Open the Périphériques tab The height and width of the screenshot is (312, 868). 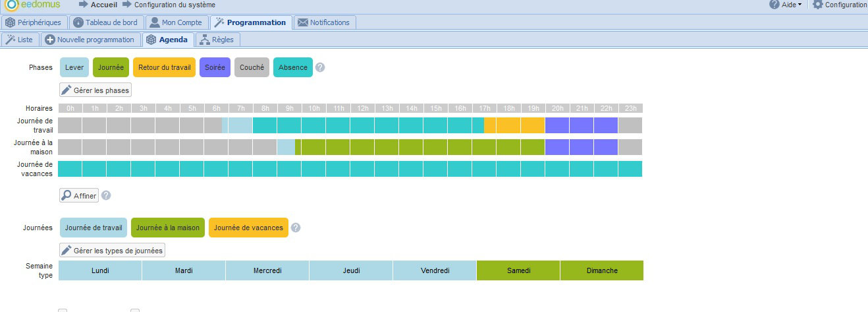(x=34, y=22)
